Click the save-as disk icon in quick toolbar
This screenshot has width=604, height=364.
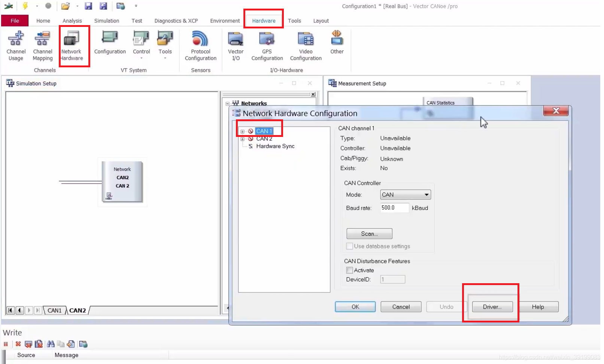click(x=103, y=6)
